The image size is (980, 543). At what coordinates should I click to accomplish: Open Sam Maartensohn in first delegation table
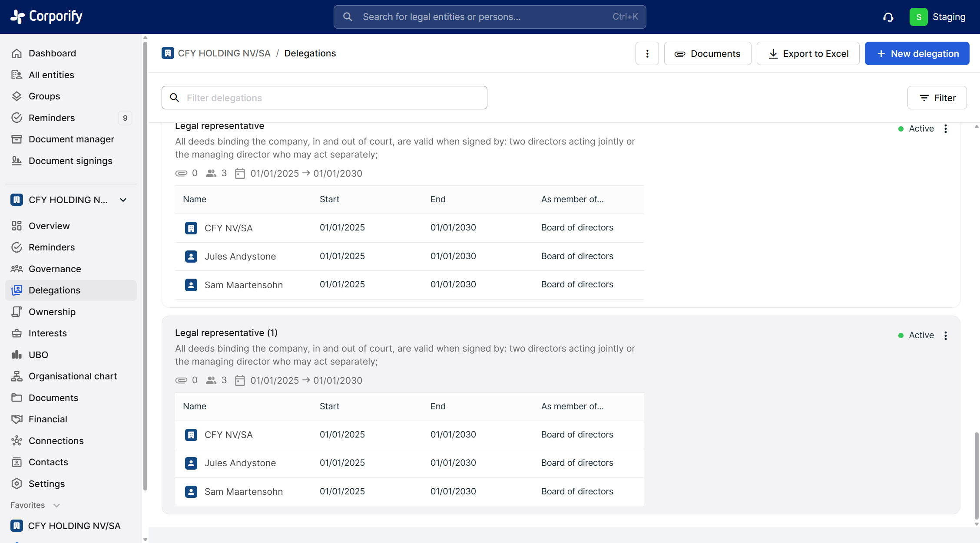point(243,285)
